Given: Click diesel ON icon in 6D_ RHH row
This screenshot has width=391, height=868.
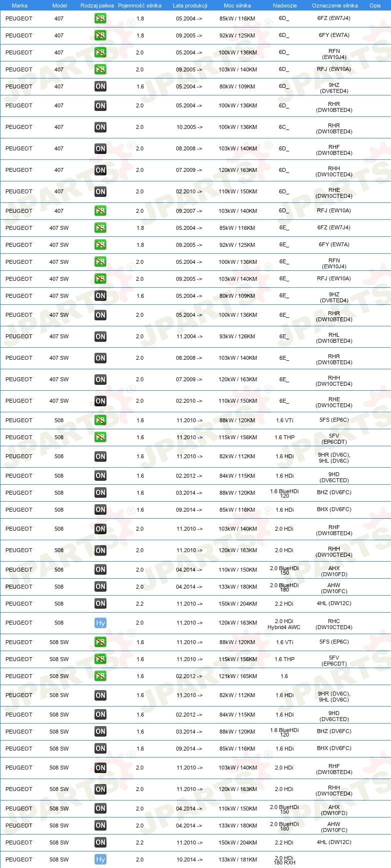Looking at the screenshot, I should click(100, 170).
